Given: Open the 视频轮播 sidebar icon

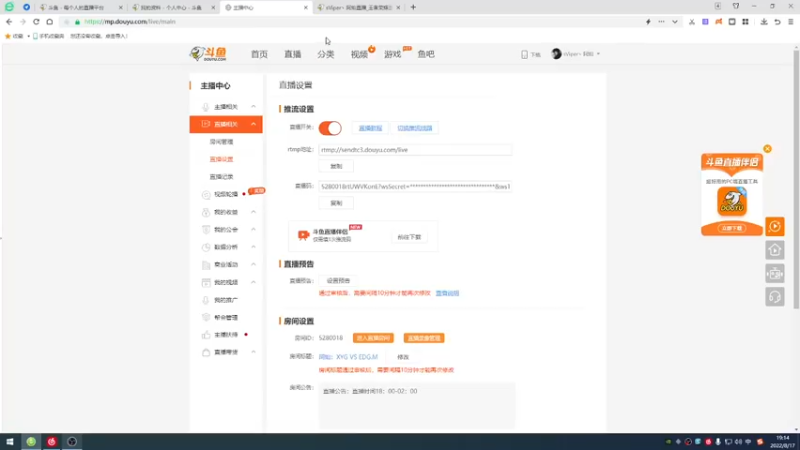Looking at the screenshot, I should pyautogui.click(x=206, y=194).
